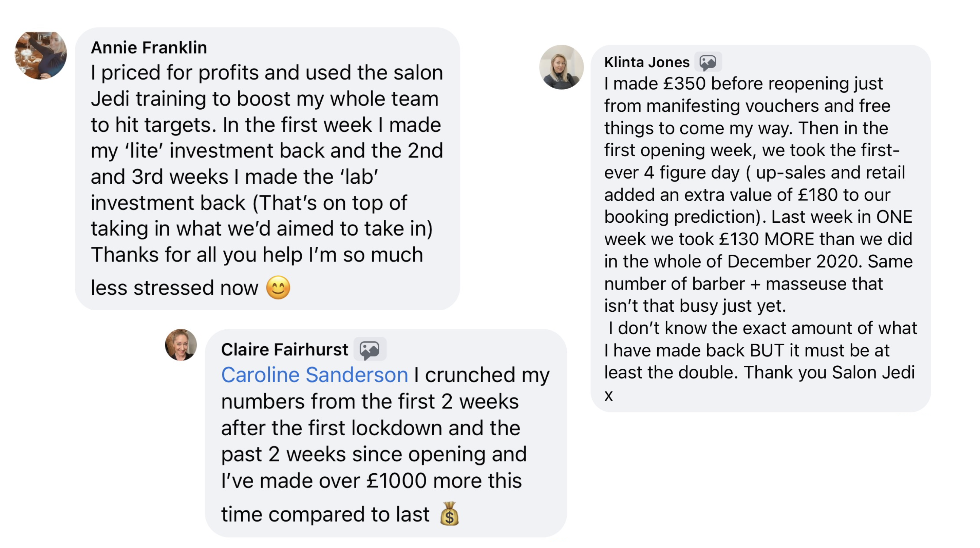Click "I made £350" in Klinta's comment
Screen dimensions: 980x548
pos(655,84)
